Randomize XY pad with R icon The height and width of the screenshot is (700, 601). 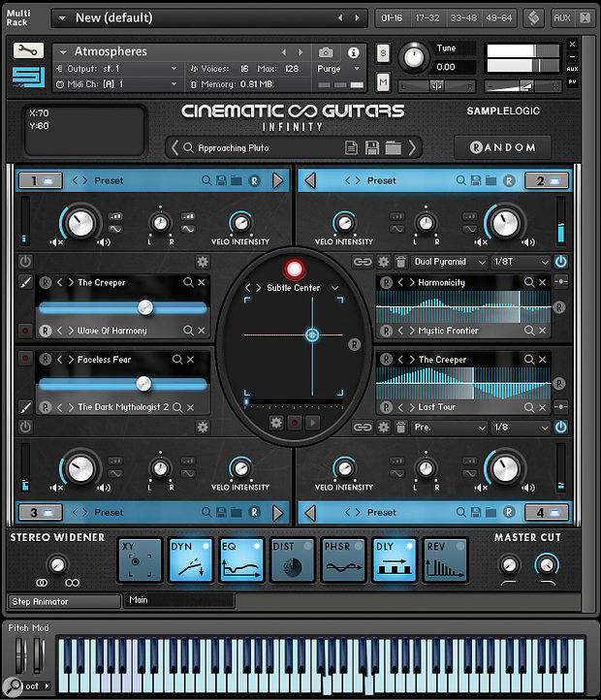(355, 344)
